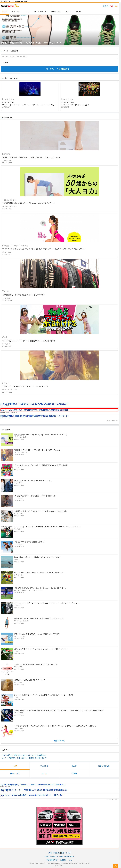Click the 新着イベント・大会 section heading
This screenshot has width=121, height=868.
click(10, 78)
